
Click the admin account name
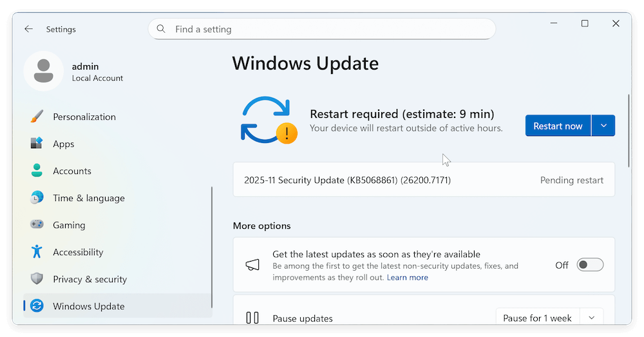(85, 66)
